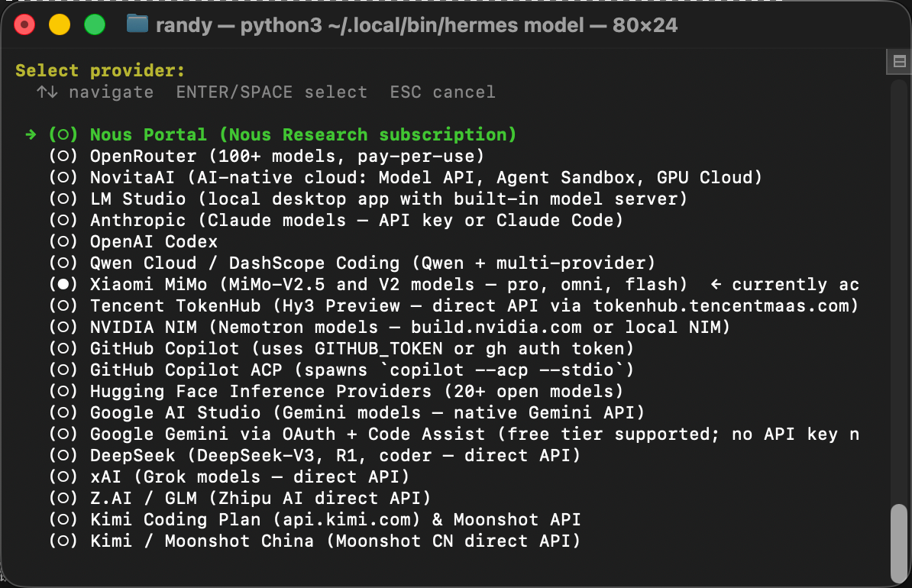Click the Tencent TokenHub provider entry
The height and width of the screenshot is (588, 912).
[x=454, y=306]
